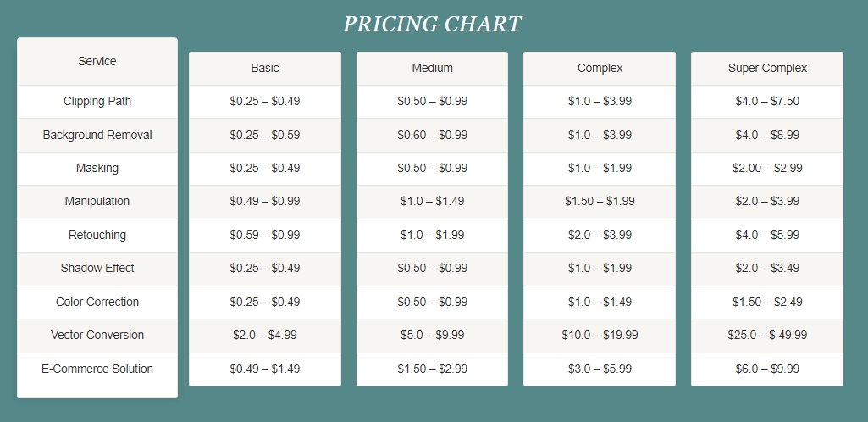Click the Basic Vector Conversion price $2.0 – $4.99
The image size is (868, 422).
[x=265, y=335]
